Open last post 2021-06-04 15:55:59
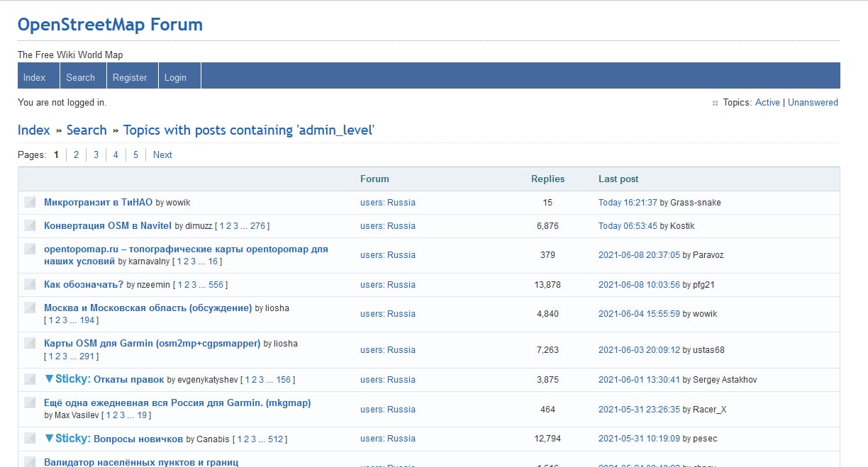This screenshot has height=467, width=868. (639, 314)
